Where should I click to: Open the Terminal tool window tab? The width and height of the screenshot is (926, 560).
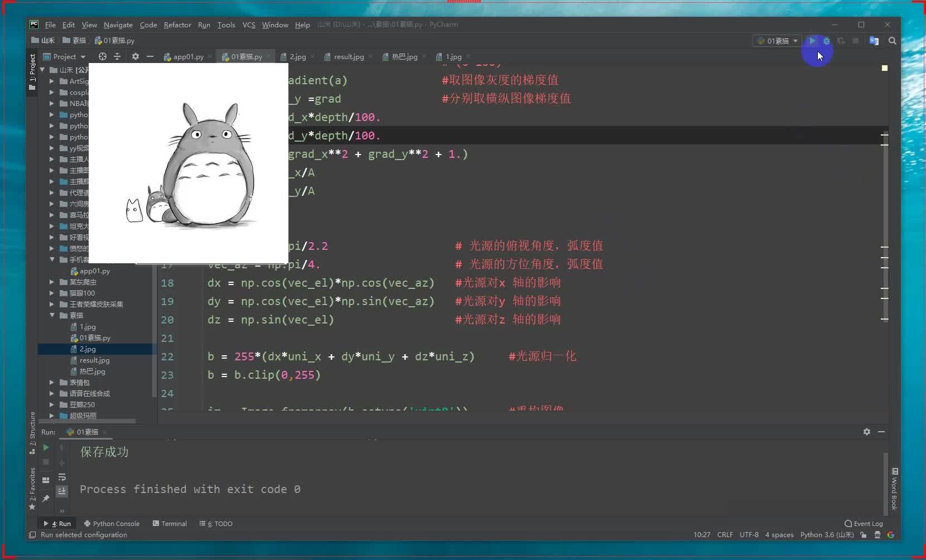(x=169, y=523)
